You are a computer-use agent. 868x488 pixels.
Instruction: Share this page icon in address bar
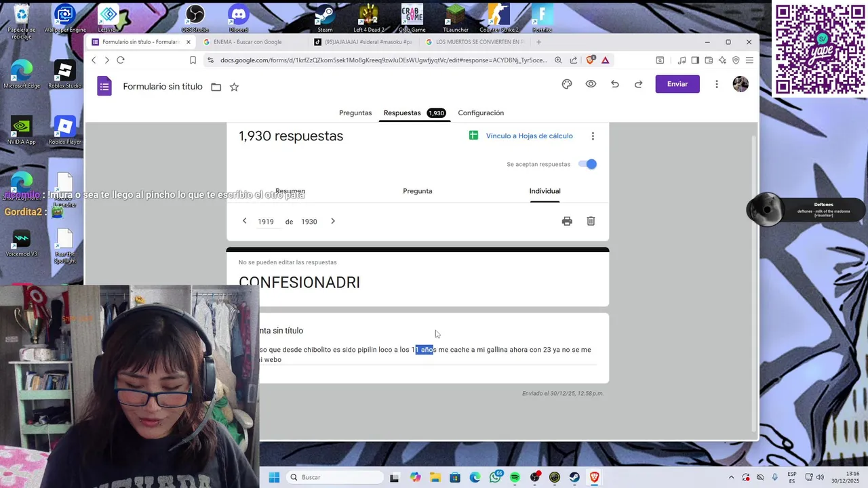[574, 60]
